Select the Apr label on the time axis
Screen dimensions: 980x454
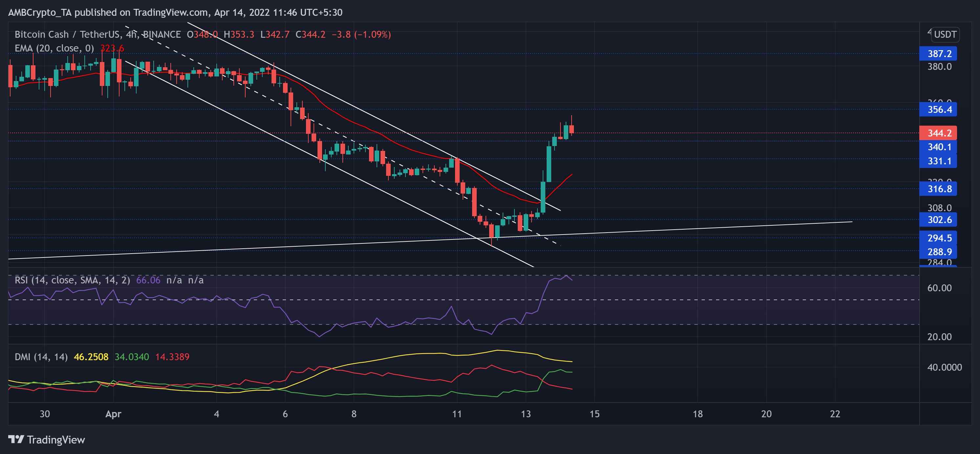(113, 414)
